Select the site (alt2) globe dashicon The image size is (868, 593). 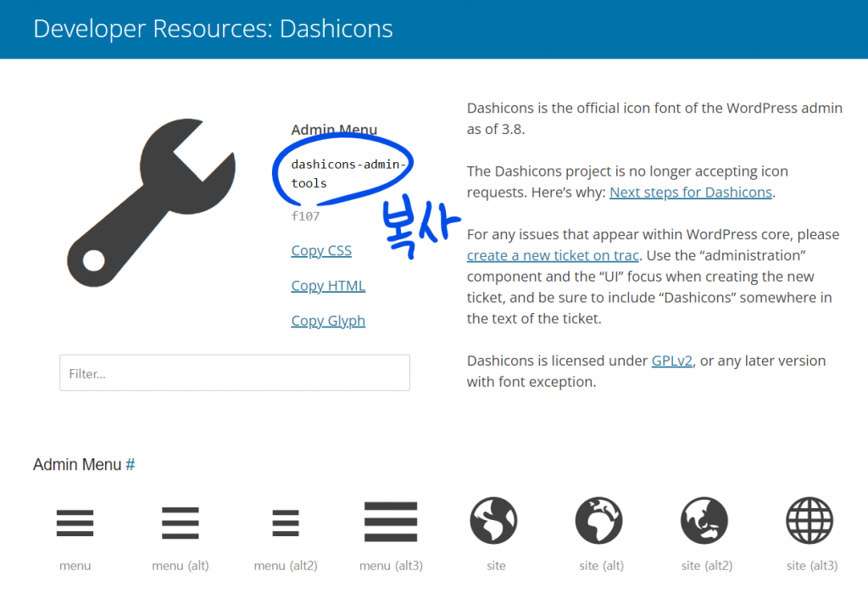click(704, 520)
